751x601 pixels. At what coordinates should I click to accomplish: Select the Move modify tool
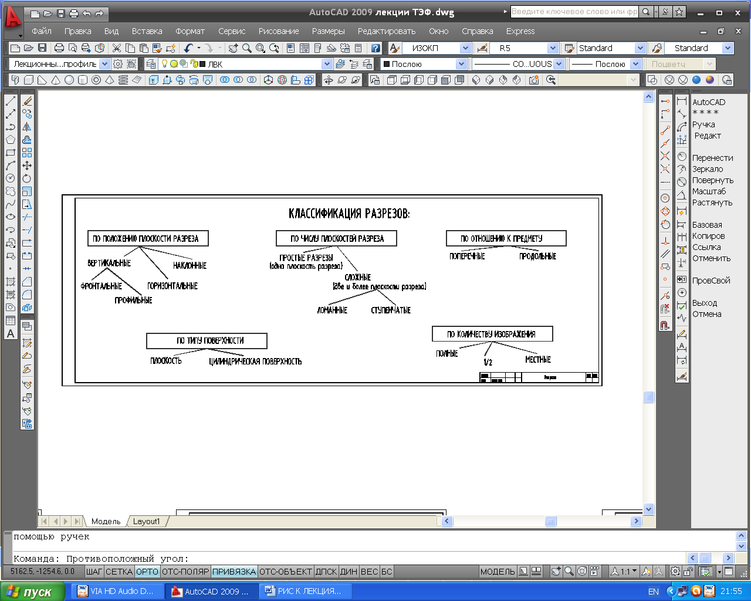pyautogui.click(x=27, y=166)
